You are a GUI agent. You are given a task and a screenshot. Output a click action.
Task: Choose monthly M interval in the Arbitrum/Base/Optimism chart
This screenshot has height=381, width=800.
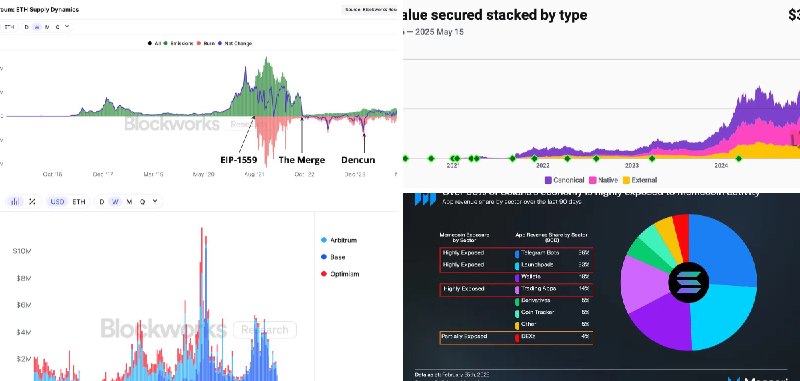tap(129, 201)
